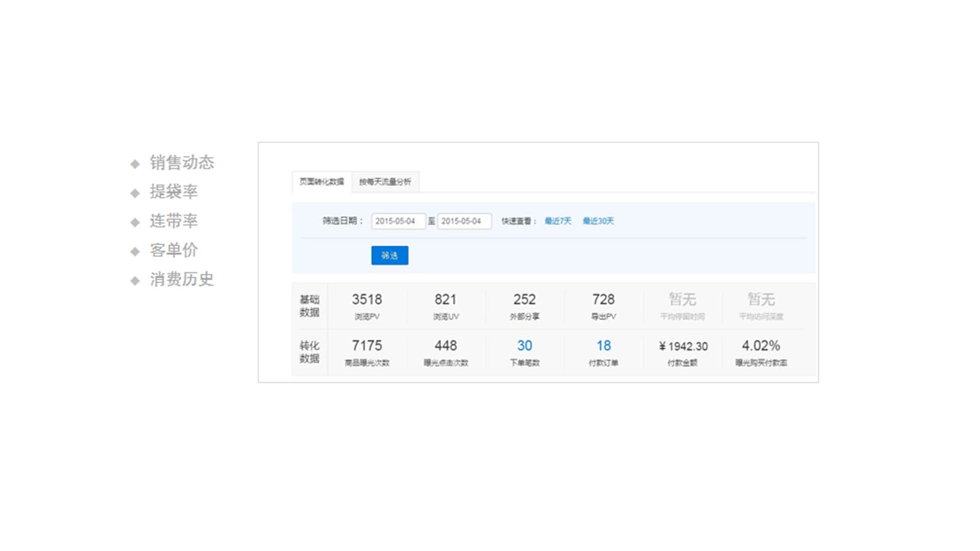Image resolution: width=980 pixels, height=551 pixels.
Task: Click the diamond icon beside 连带率
Action: click(135, 222)
